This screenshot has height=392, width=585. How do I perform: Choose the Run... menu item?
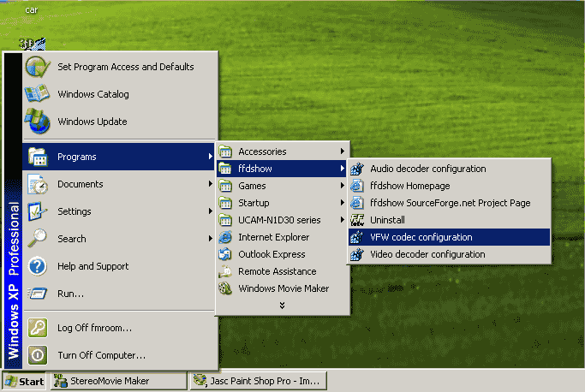coord(120,294)
